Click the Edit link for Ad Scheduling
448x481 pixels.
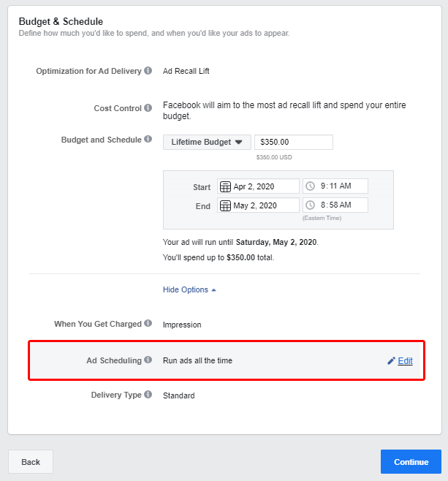(x=405, y=361)
